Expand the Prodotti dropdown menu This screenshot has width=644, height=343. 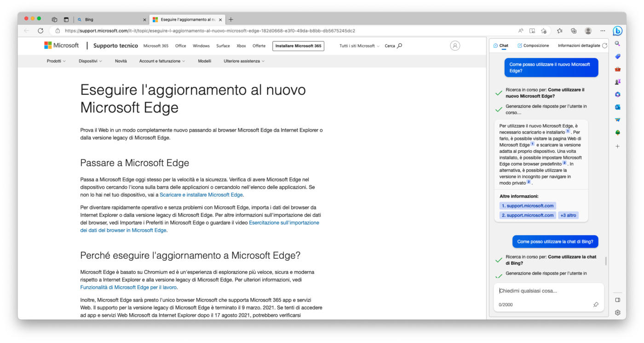click(55, 61)
